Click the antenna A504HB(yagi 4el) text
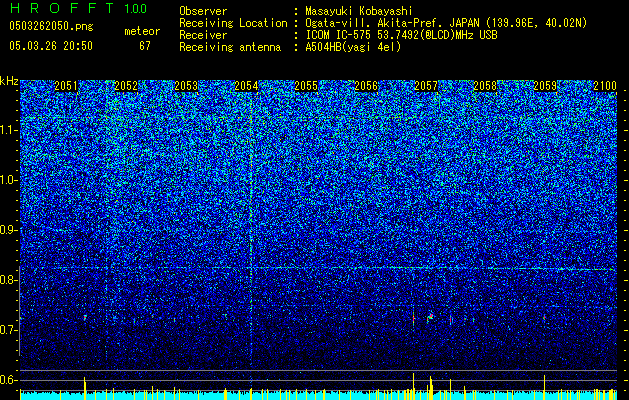Image resolution: width=629 pixels, height=400 pixels. [x=353, y=47]
